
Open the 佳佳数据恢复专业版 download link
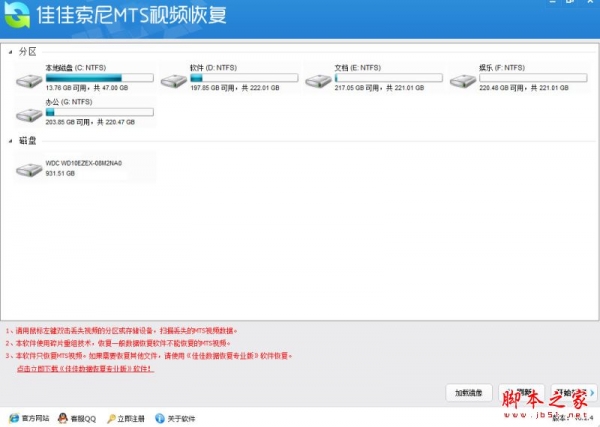click(85, 369)
